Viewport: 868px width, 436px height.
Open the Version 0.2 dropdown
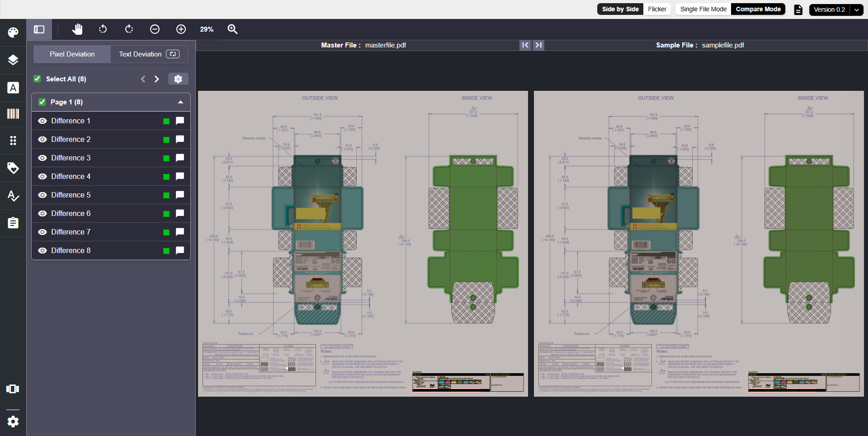click(836, 9)
